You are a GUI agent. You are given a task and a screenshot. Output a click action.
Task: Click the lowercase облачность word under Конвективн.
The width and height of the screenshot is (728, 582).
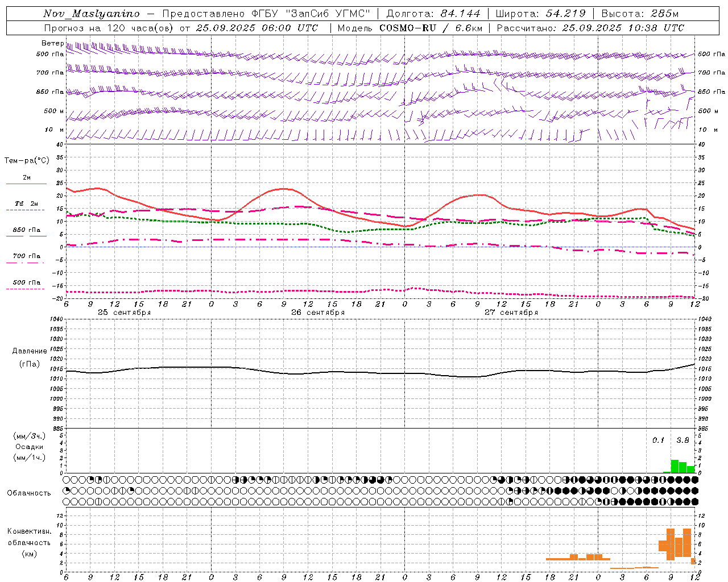click(29, 543)
